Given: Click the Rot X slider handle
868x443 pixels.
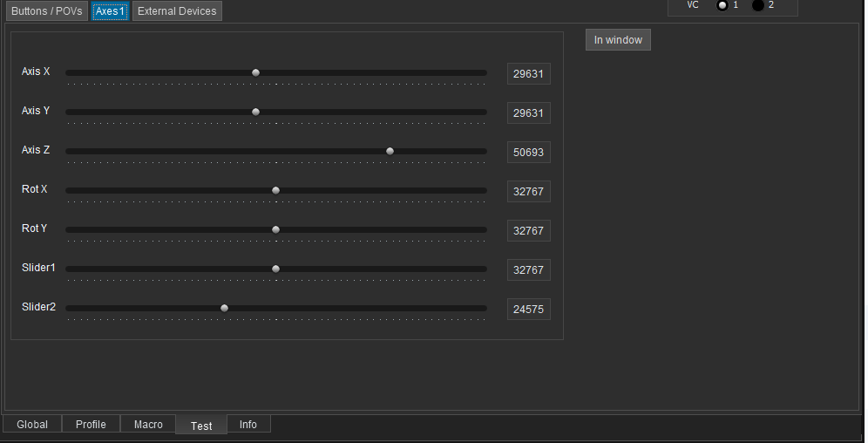Looking at the screenshot, I should [x=275, y=190].
